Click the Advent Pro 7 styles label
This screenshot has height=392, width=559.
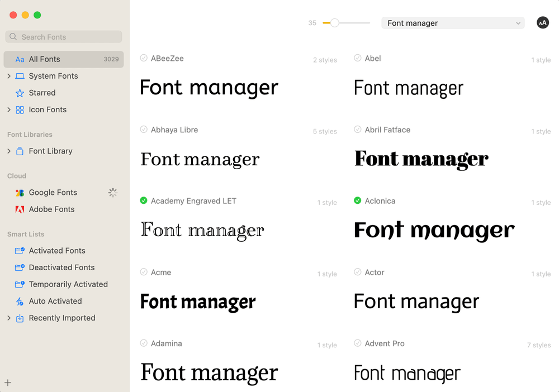click(538, 345)
